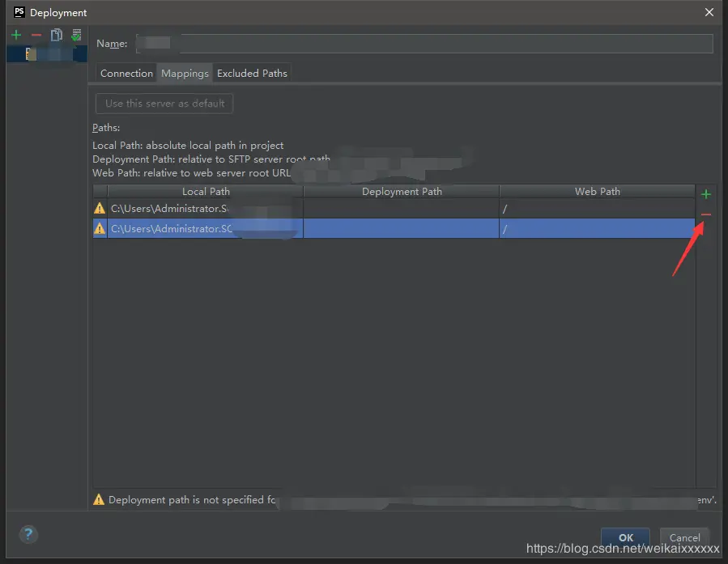Click the bottom warning icon beside Deployment path message
The image size is (728, 564).
99,499
